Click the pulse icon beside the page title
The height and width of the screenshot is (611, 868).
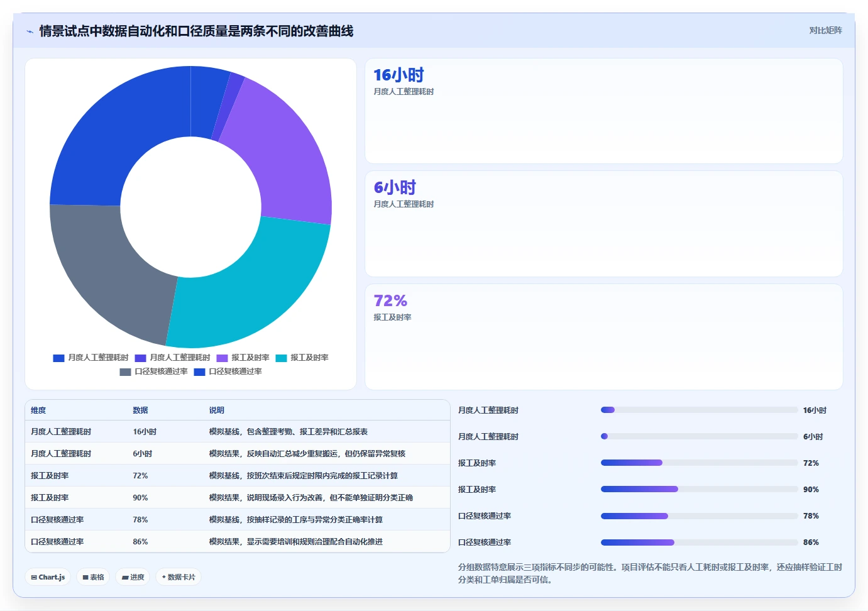coord(30,31)
